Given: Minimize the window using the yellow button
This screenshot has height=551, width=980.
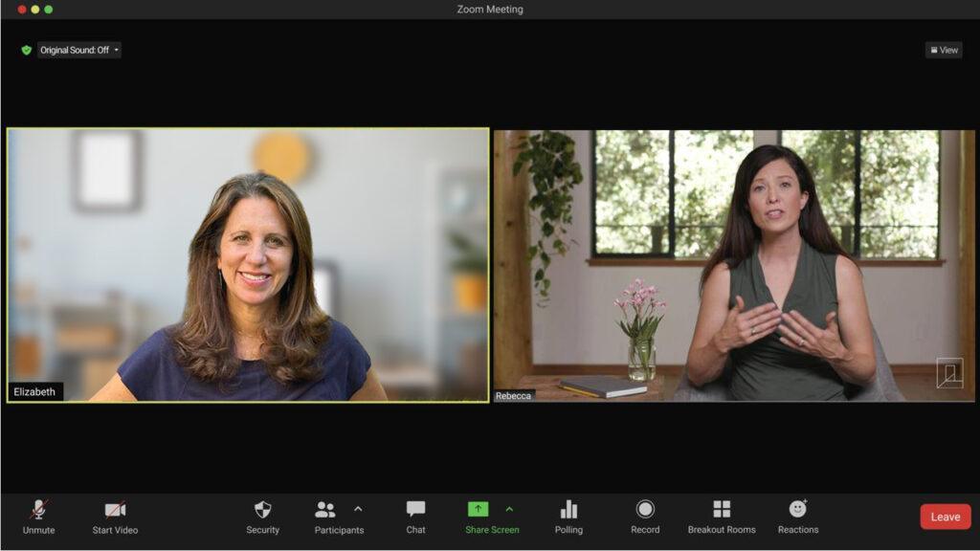Looking at the screenshot, I should 35,10.
